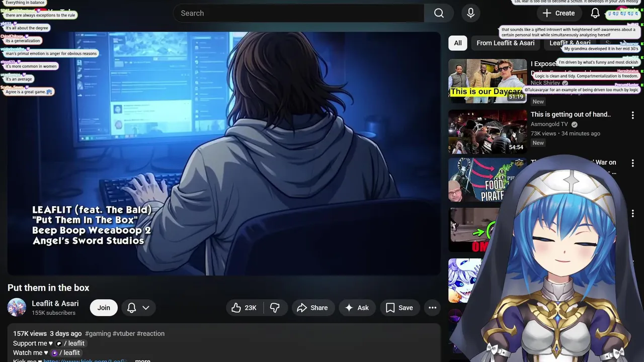
Task: Click the 155K subscribers text
Action: coord(53,313)
